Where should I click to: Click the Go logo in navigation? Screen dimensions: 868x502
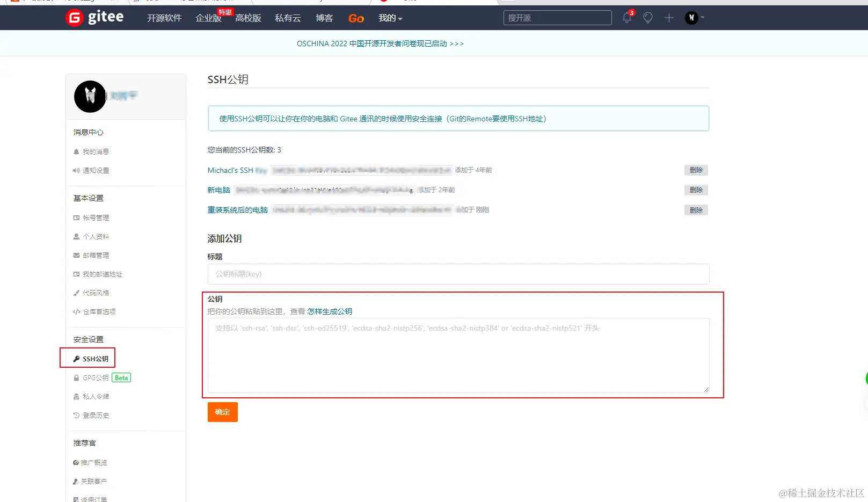pyautogui.click(x=356, y=18)
